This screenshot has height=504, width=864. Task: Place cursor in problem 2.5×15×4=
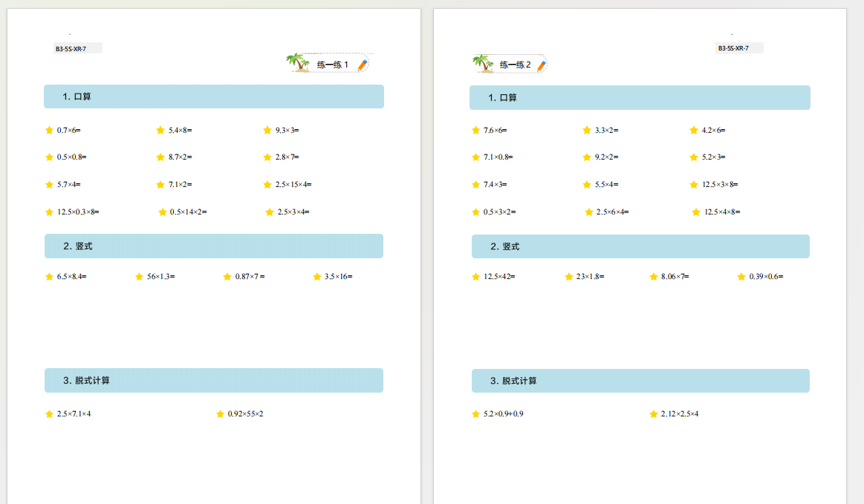[x=293, y=184]
